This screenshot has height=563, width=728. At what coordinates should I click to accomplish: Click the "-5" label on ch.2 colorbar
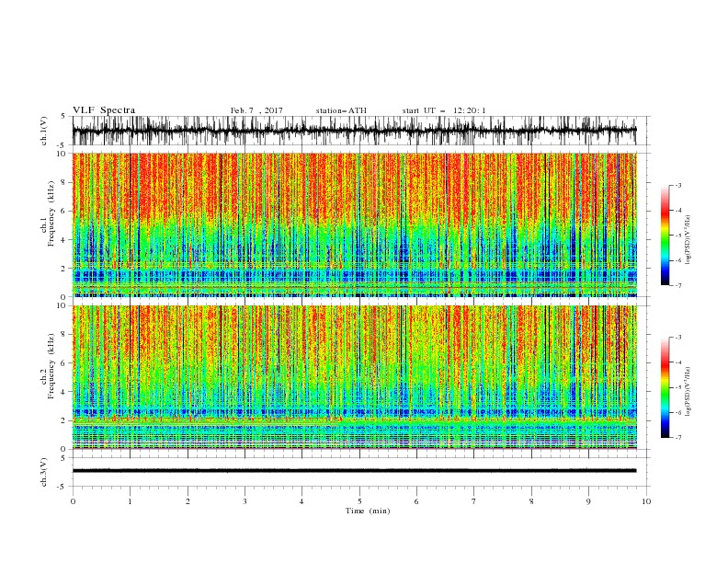678,387
